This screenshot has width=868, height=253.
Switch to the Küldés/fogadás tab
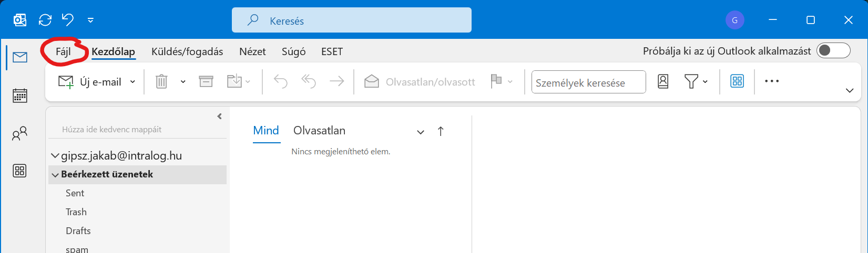[187, 51]
